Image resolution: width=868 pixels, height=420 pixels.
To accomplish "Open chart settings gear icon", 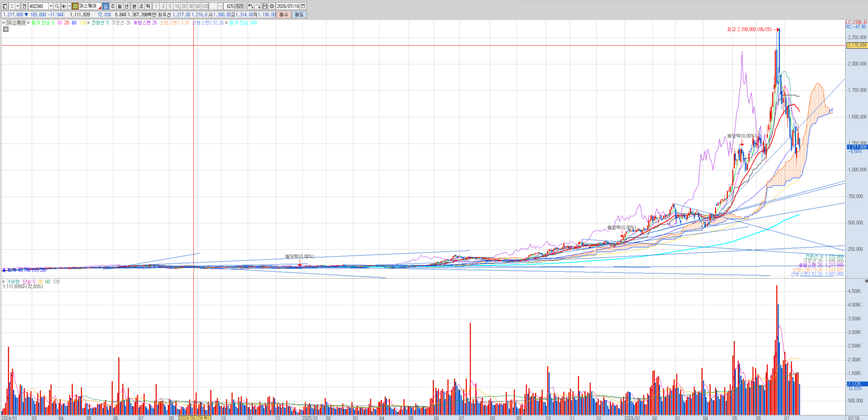I will 272,6.
